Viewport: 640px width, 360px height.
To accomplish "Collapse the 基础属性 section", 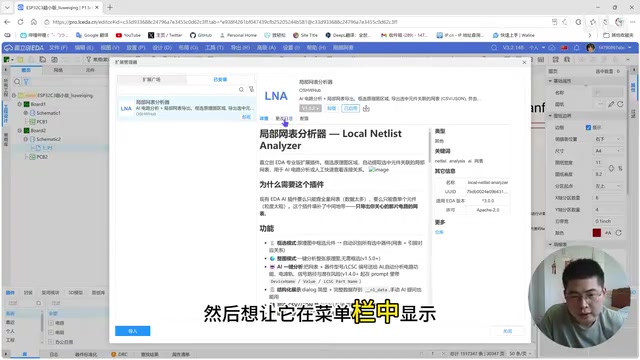I will tap(550, 81).
